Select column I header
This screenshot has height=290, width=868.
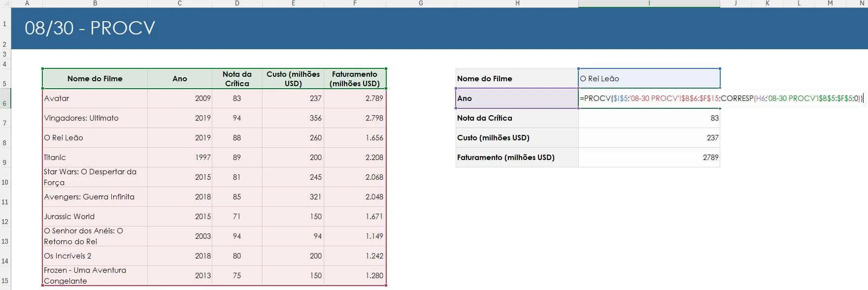coord(649,3)
